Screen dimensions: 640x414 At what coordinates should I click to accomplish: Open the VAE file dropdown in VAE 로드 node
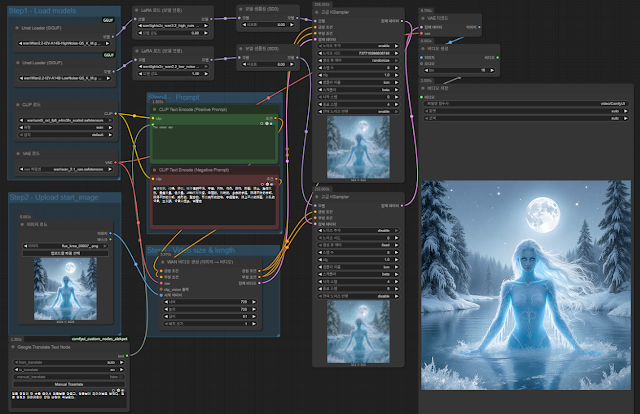pos(66,169)
